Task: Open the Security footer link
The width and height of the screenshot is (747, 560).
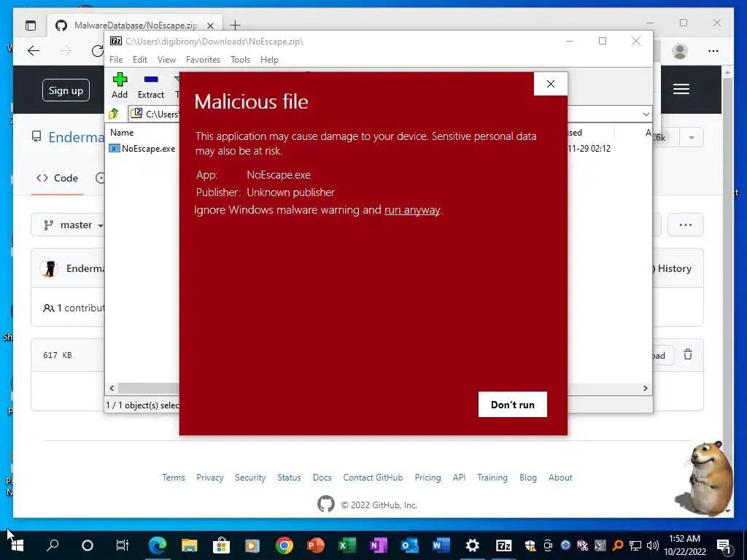Action: coord(250,478)
